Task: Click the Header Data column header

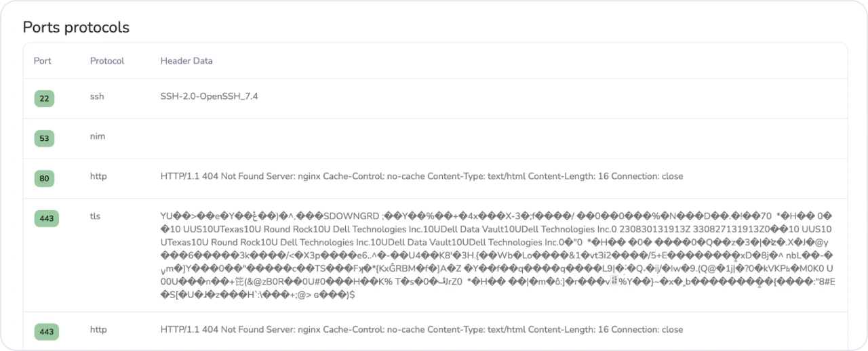Action: (x=186, y=61)
